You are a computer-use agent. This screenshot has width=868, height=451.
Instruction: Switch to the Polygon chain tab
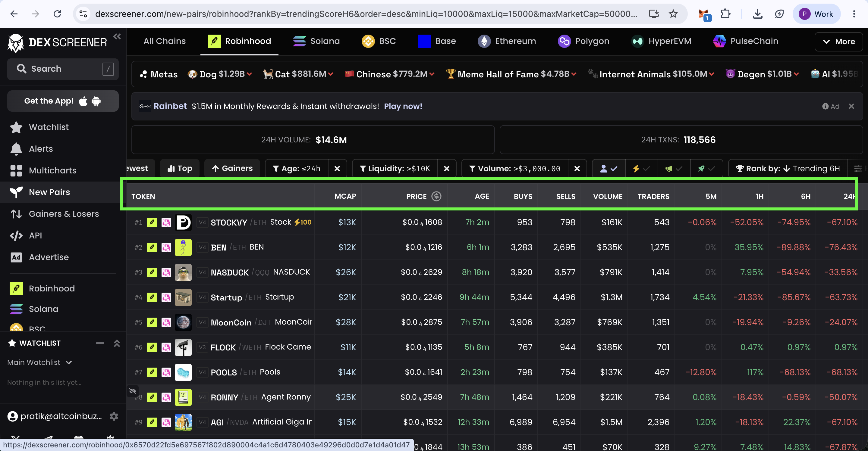point(583,41)
